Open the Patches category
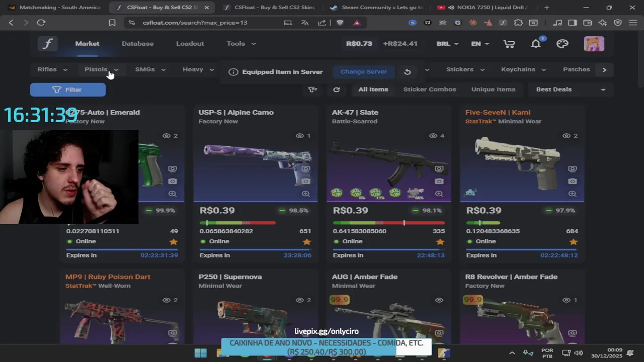The width and height of the screenshot is (644, 362). pyautogui.click(x=576, y=69)
